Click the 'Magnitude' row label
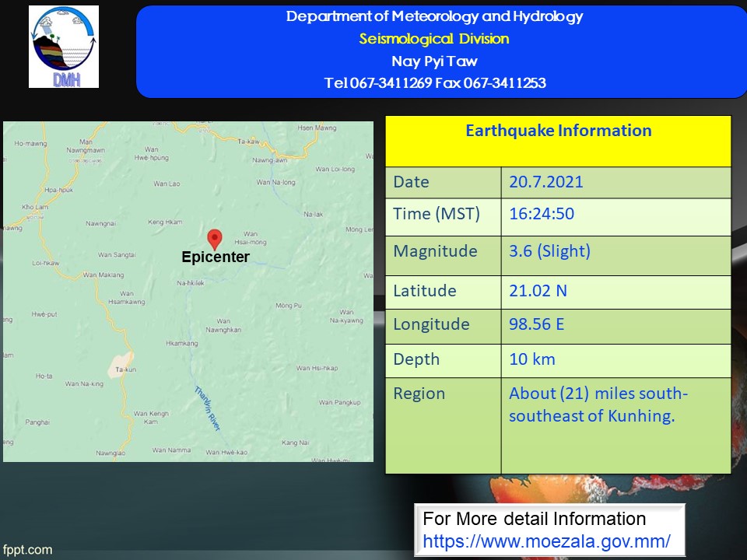This screenshot has height=560, width=747. coord(435,251)
